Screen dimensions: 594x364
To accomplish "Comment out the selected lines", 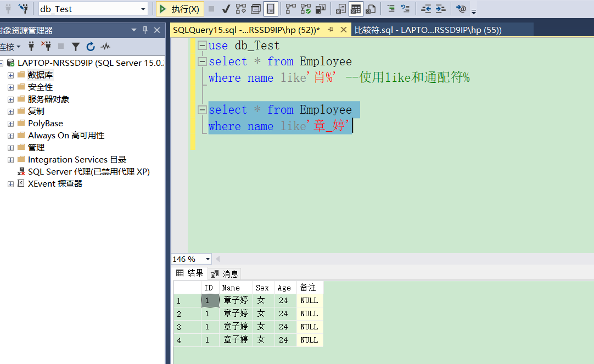I will pos(391,9).
